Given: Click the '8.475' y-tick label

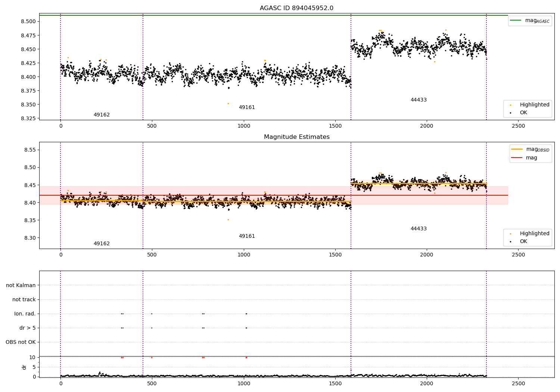Looking at the screenshot, I should pos(28,35).
